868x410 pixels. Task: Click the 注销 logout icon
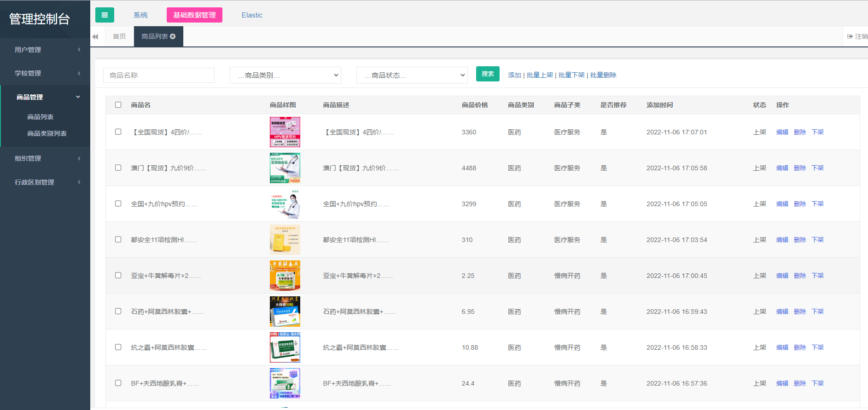[850, 36]
